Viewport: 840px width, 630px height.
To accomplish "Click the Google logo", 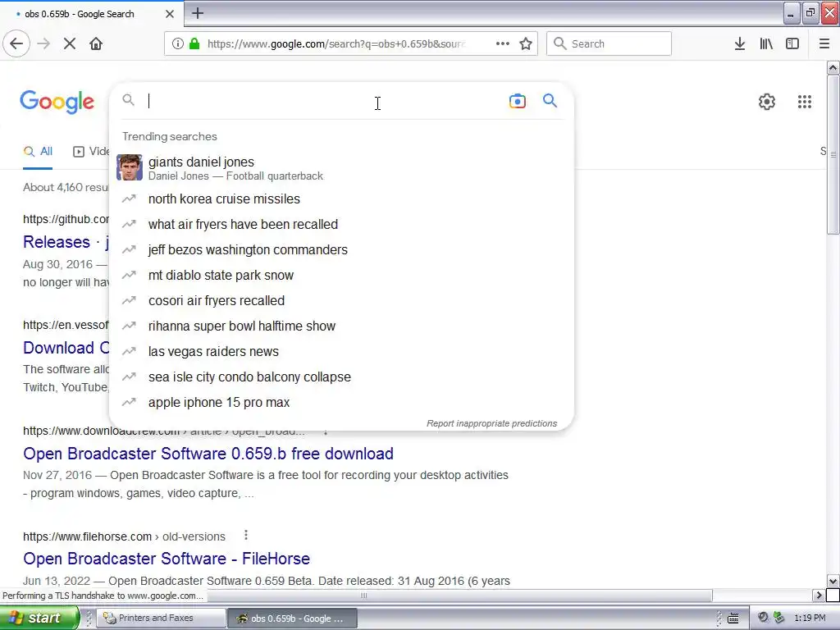I will coord(57,102).
